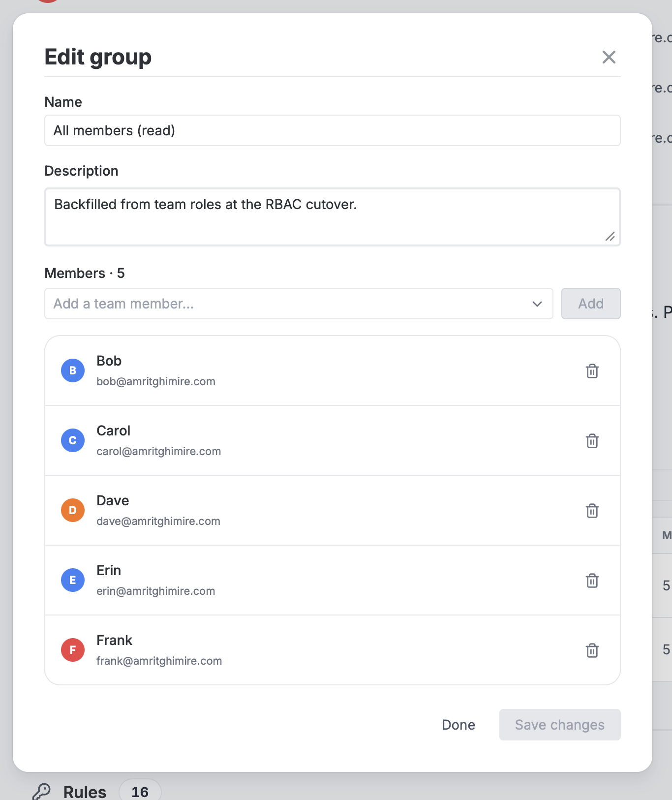Image resolution: width=672 pixels, height=800 pixels.
Task: Click the Done button
Action: pos(458,725)
